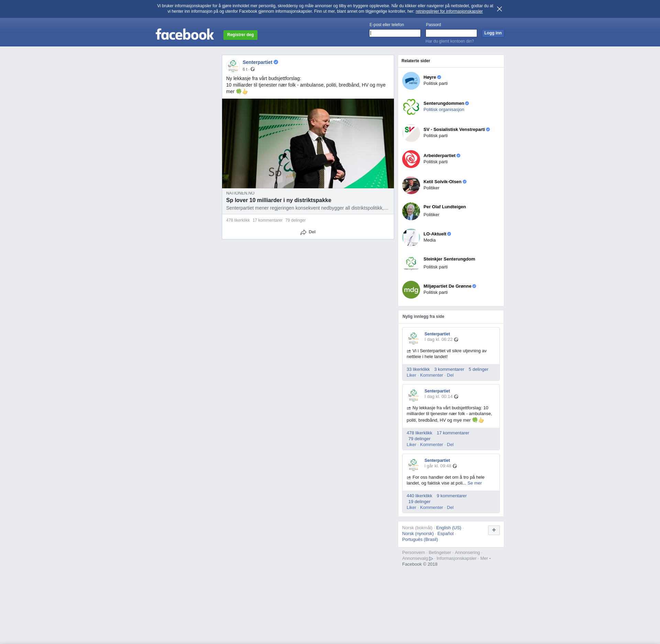Click 440 likerklikk on the 09:48 post
Viewport: 660px width, 644px height.
(x=419, y=496)
